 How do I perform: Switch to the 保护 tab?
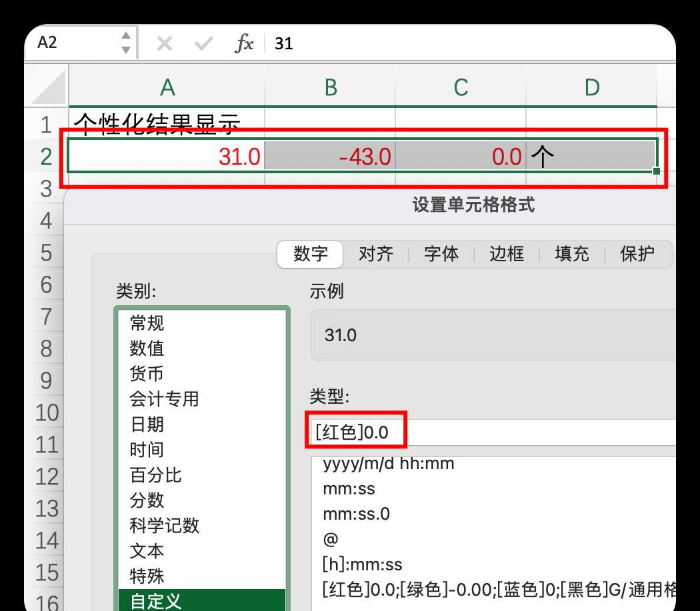click(637, 254)
